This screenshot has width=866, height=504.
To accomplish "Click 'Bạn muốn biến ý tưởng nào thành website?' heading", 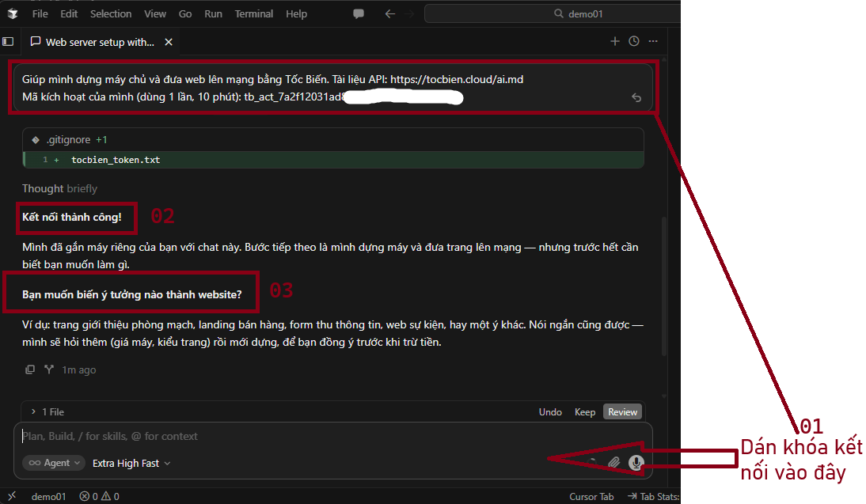I will (132, 294).
